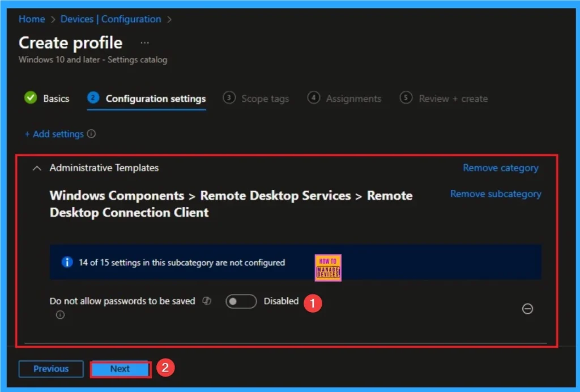
Task: Select Remove category link
Action: tap(500, 168)
